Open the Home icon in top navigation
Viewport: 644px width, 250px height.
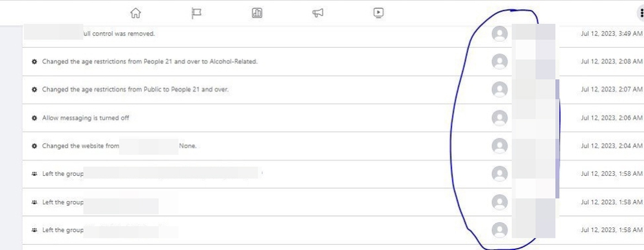click(135, 13)
